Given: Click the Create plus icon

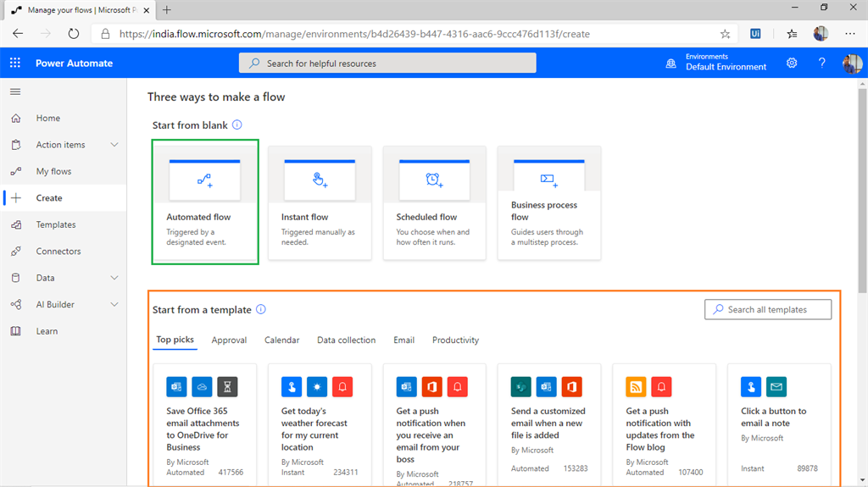Looking at the screenshot, I should tap(16, 197).
